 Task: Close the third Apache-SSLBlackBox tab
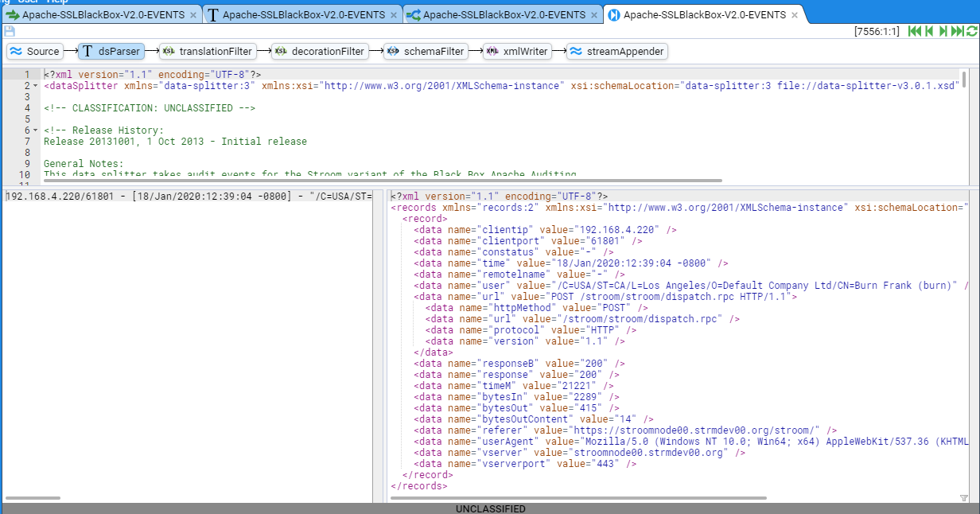(594, 15)
